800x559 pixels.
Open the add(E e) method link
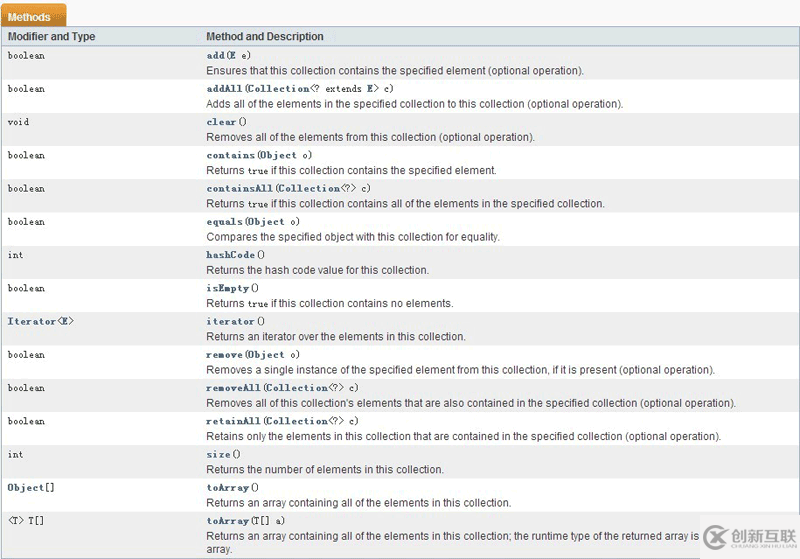[x=215, y=56]
